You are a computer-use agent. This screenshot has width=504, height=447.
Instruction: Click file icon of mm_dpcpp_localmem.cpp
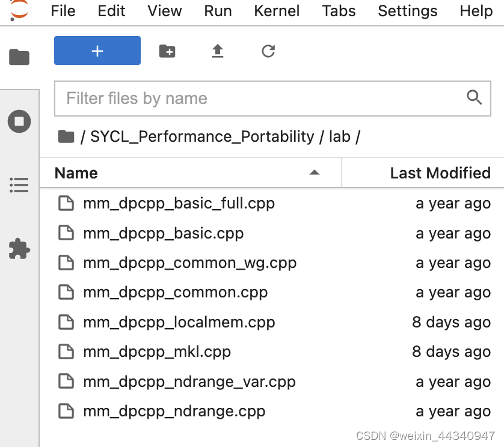(66, 322)
